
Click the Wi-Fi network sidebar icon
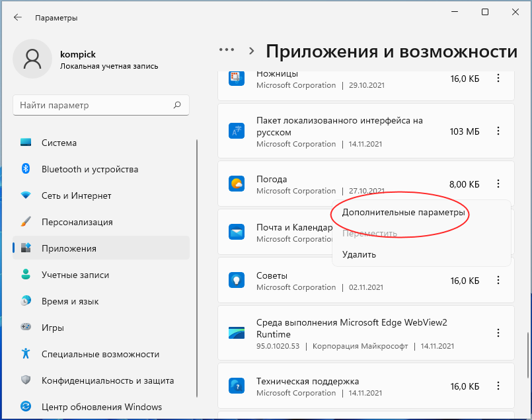pos(26,195)
